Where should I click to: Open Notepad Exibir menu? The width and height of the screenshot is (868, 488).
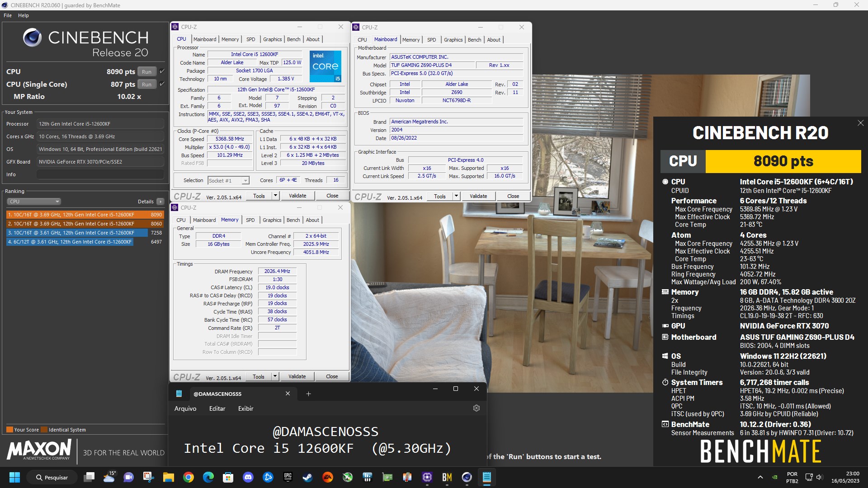[x=246, y=408]
